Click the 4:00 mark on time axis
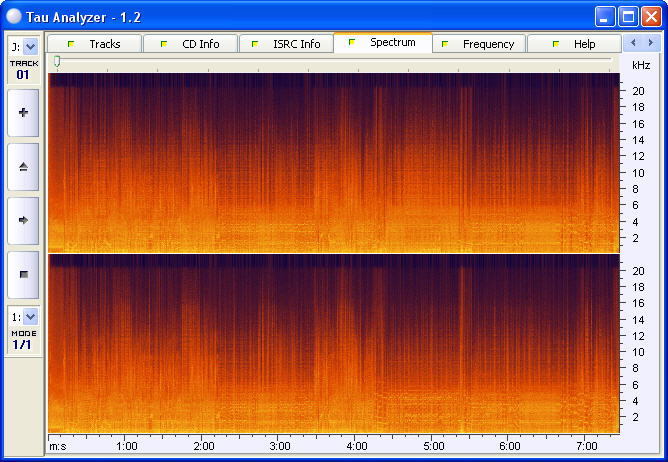Screen dimensions: 668x462 (357, 446)
